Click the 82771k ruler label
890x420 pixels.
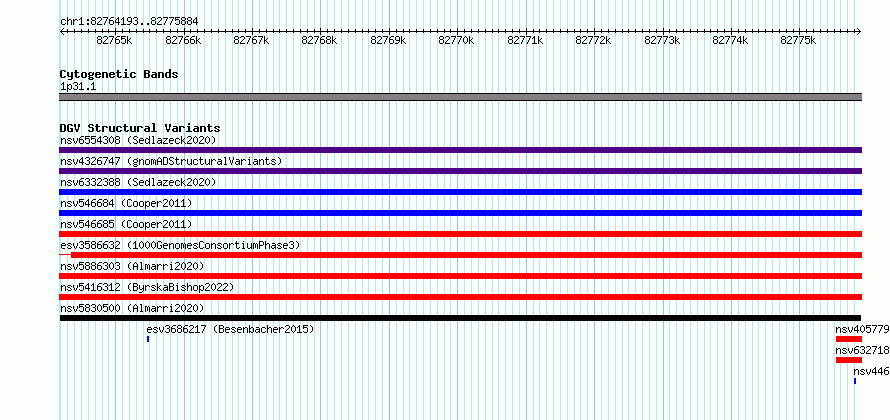point(525,40)
